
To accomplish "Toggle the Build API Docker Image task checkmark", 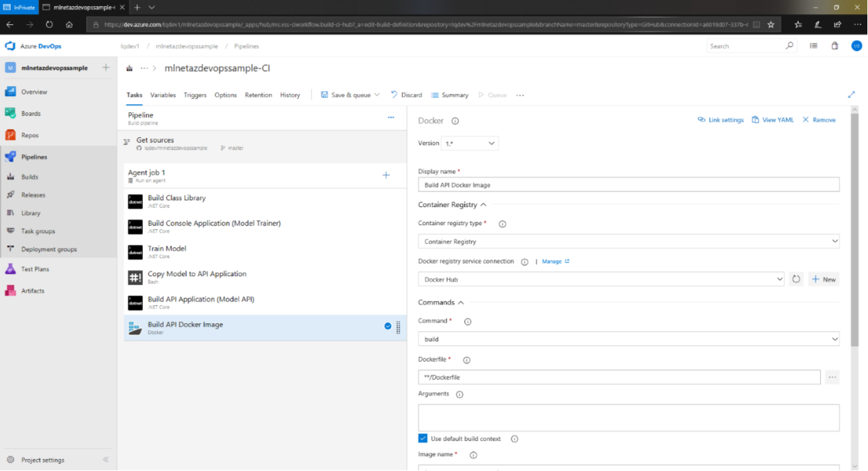I will 388,326.
